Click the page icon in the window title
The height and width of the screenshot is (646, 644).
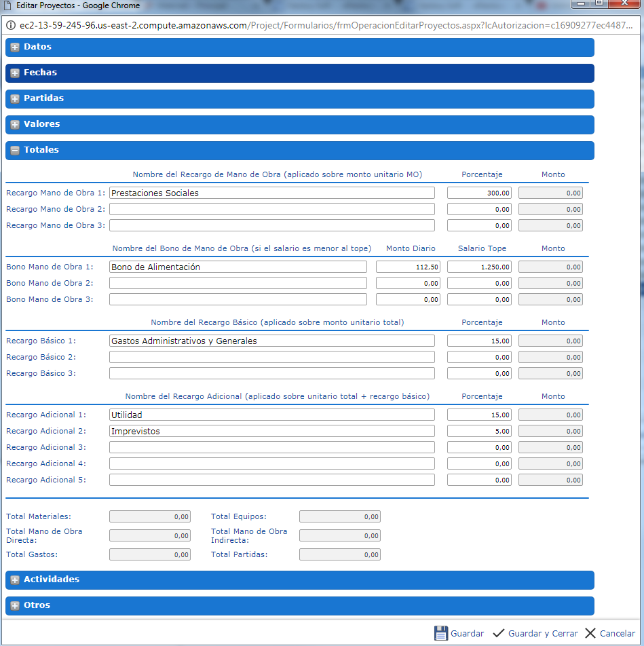(7, 5)
